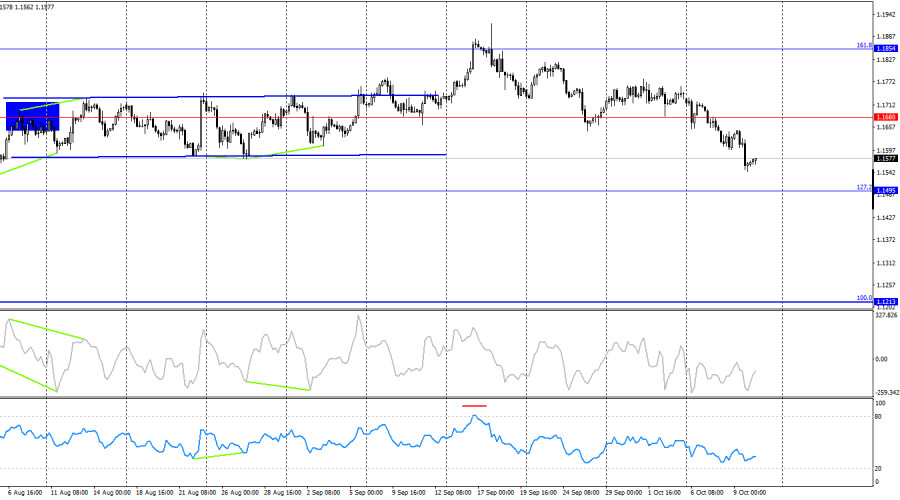The height and width of the screenshot is (500, 900).
Task: Select the 100.0 Fibonacci level label
Action: coord(863,297)
